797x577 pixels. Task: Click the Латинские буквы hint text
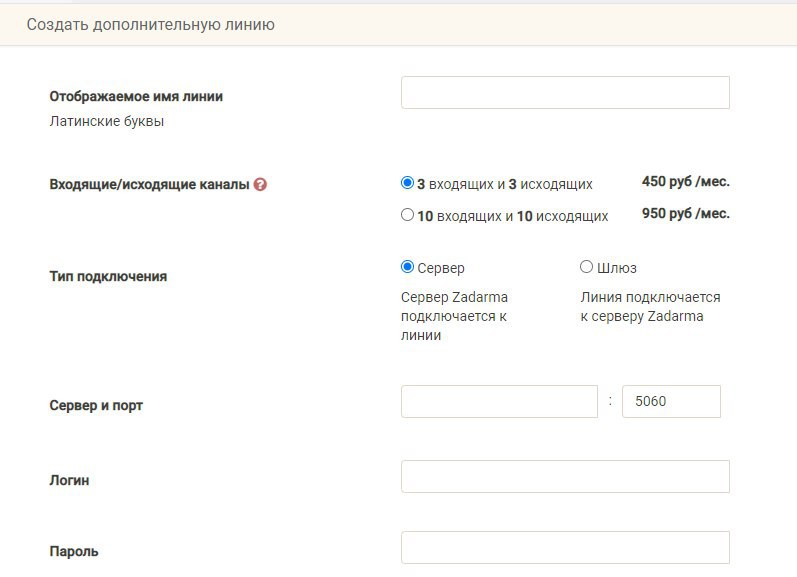107,122
